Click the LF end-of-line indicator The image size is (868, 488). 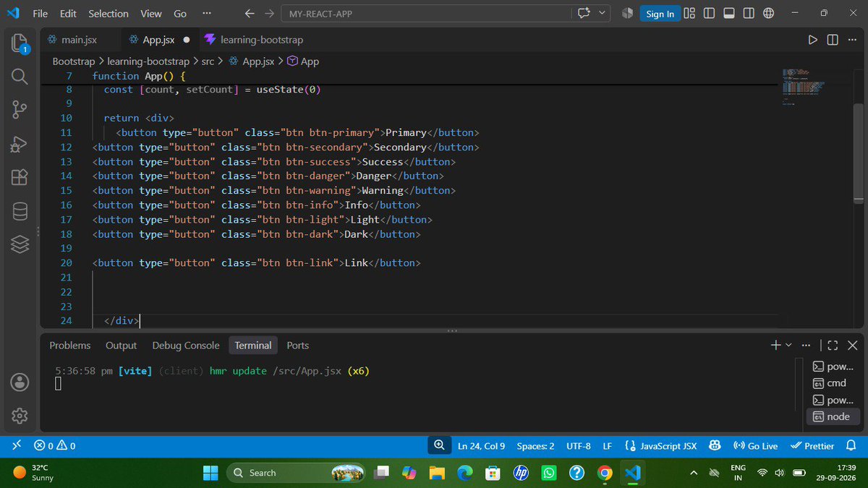(x=608, y=446)
